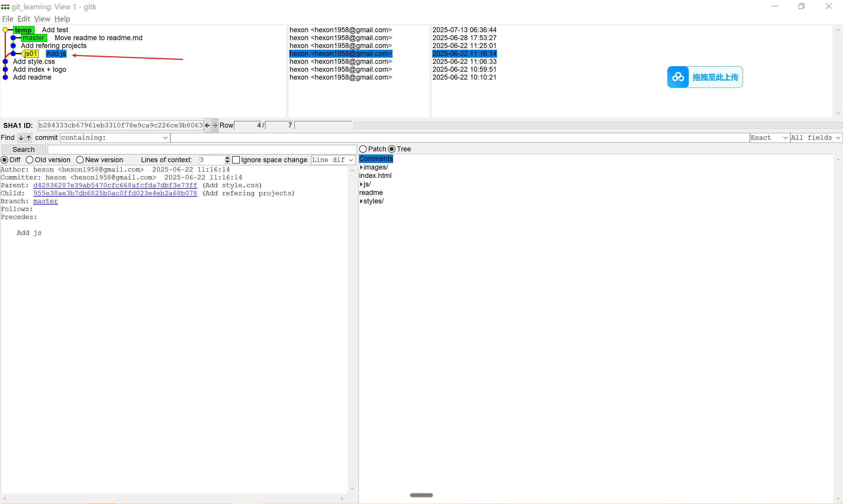Go forward in history with right arrow
Image resolution: width=843 pixels, height=504 pixels.
click(x=215, y=125)
